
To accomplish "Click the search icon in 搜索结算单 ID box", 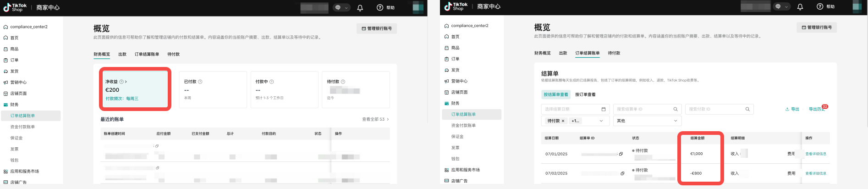I will click(675, 109).
